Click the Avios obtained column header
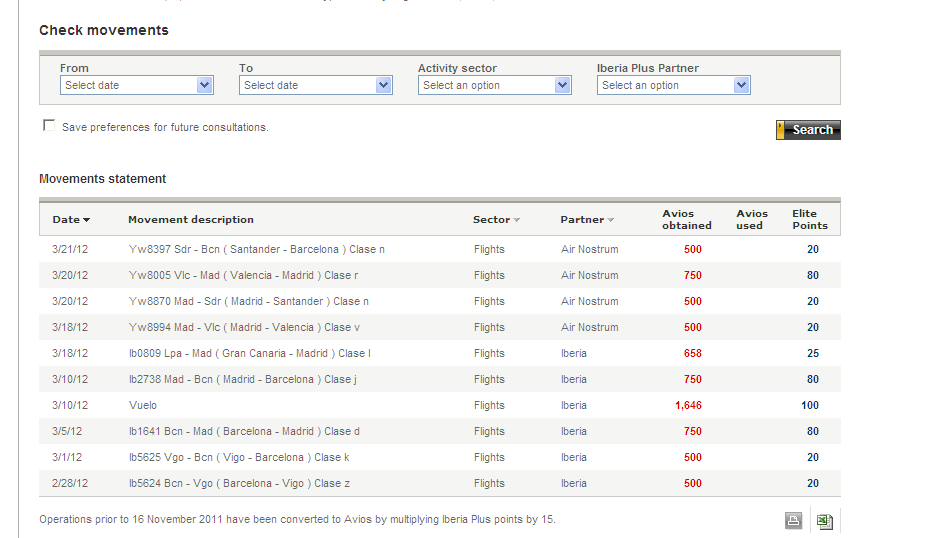The height and width of the screenshot is (538, 928). tap(687, 219)
